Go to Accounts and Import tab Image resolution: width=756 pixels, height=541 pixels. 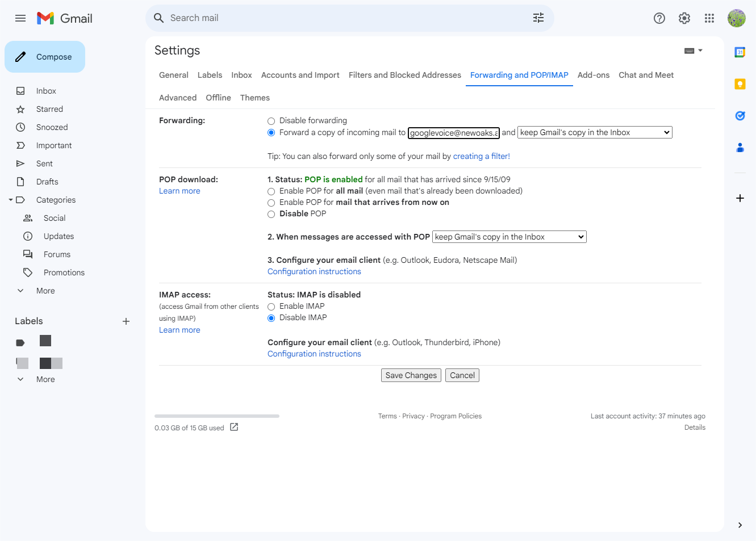click(300, 75)
